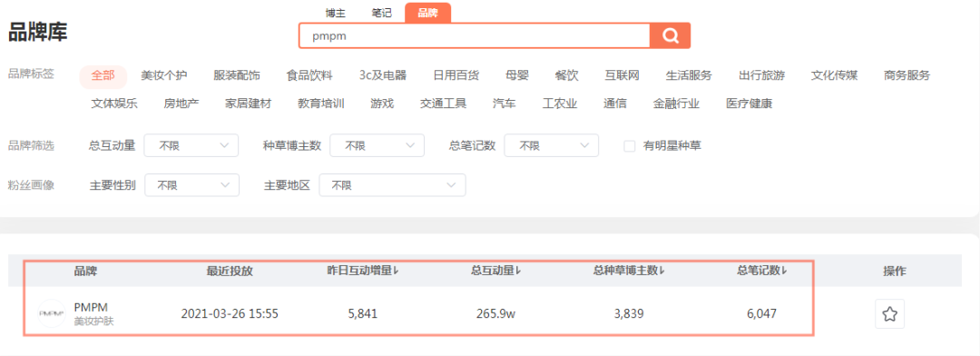Filter by 工农业 tag

(559, 104)
